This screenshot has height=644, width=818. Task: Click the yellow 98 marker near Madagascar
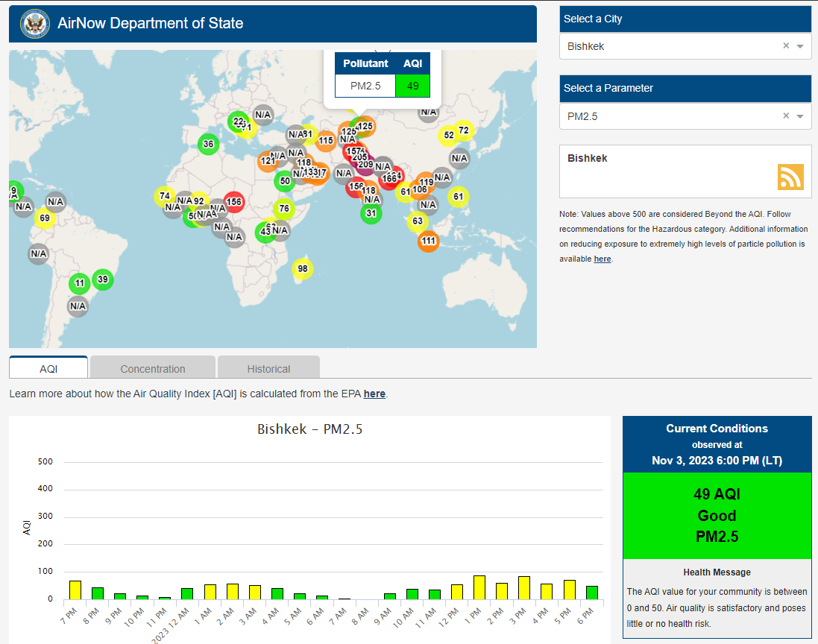point(302,269)
